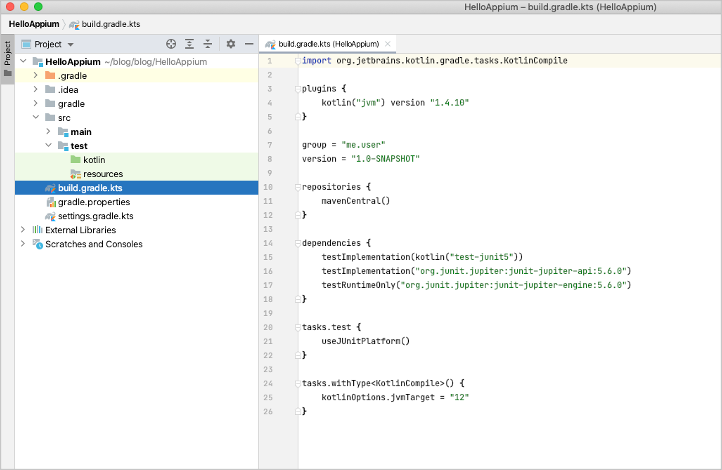
Task: Toggle the Project vertical tool window tab
Action: tap(7, 59)
